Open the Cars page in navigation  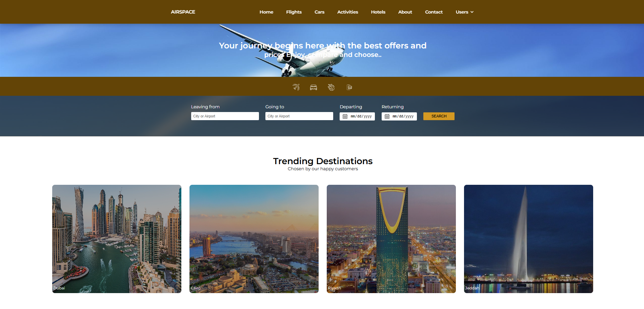(x=319, y=12)
